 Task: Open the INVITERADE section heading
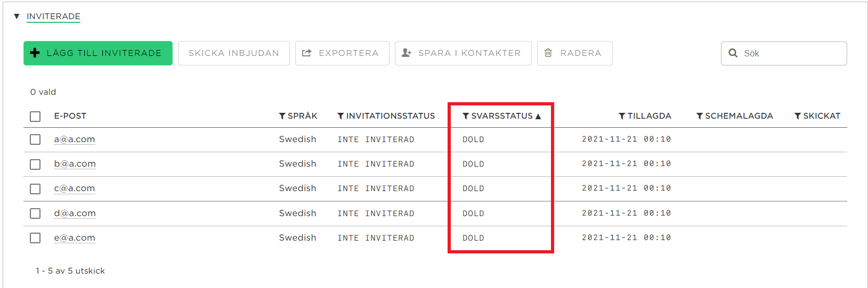[53, 17]
